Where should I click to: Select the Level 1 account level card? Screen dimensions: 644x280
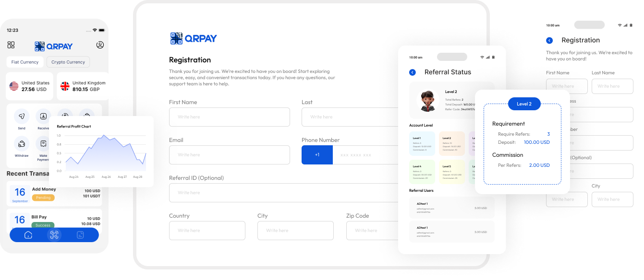coord(422,144)
